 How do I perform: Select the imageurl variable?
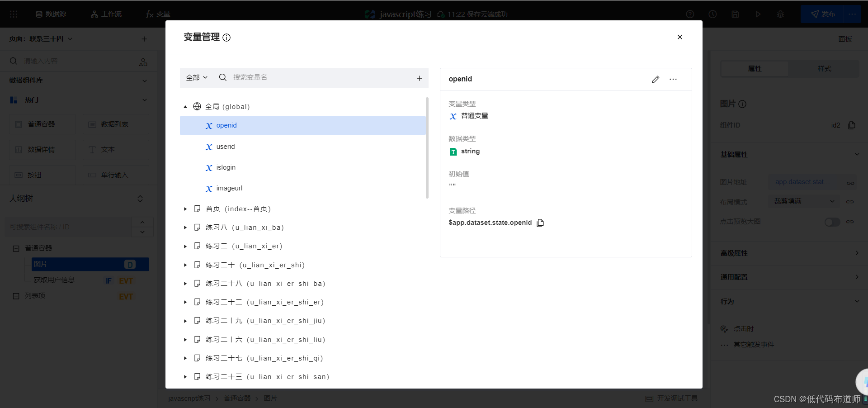(x=229, y=188)
